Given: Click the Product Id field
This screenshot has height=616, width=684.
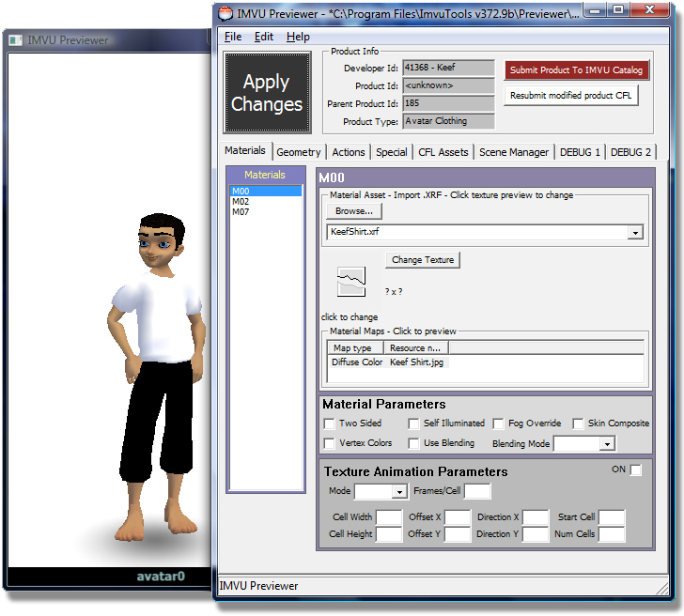Looking at the screenshot, I should pyautogui.click(x=448, y=85).
